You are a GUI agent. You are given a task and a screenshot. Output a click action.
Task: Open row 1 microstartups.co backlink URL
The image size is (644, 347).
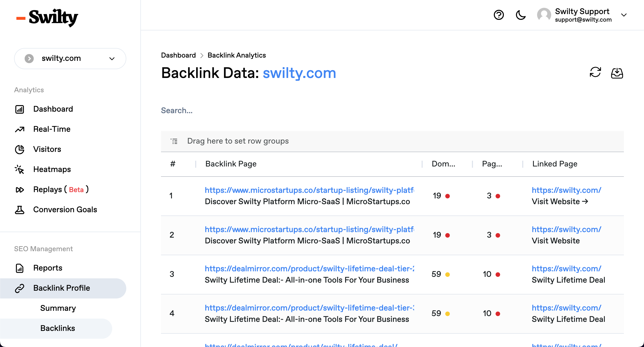pyautogui.click(x=309, y=190)
